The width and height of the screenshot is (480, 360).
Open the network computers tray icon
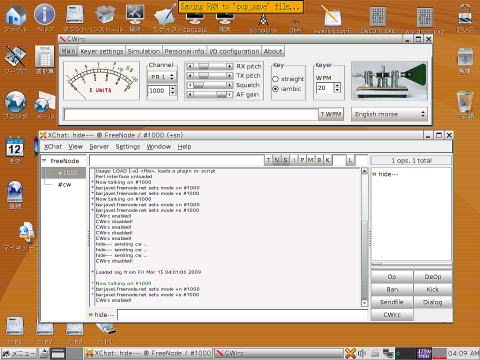pos(388,353)
